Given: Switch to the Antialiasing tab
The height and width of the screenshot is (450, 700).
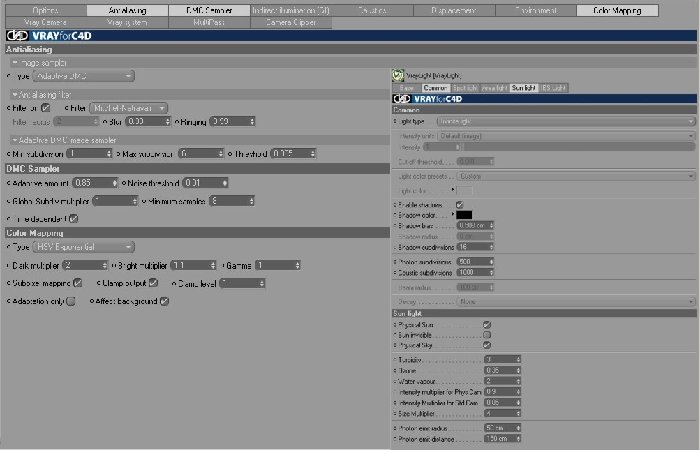Looking at the screenshot, I should [128, 10].
